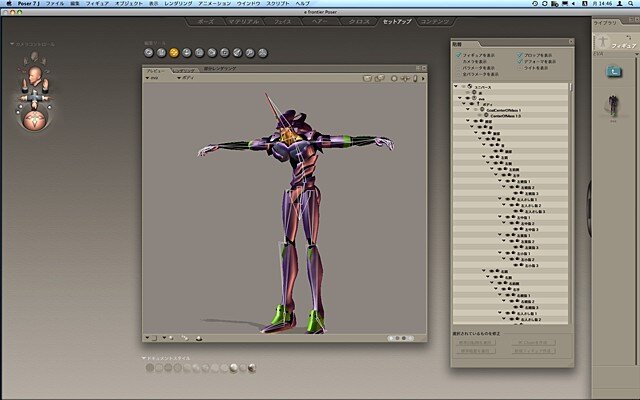Open Spotlight search in the macOS menu bar
Screen dimensions: 640x400
[631, 3]
